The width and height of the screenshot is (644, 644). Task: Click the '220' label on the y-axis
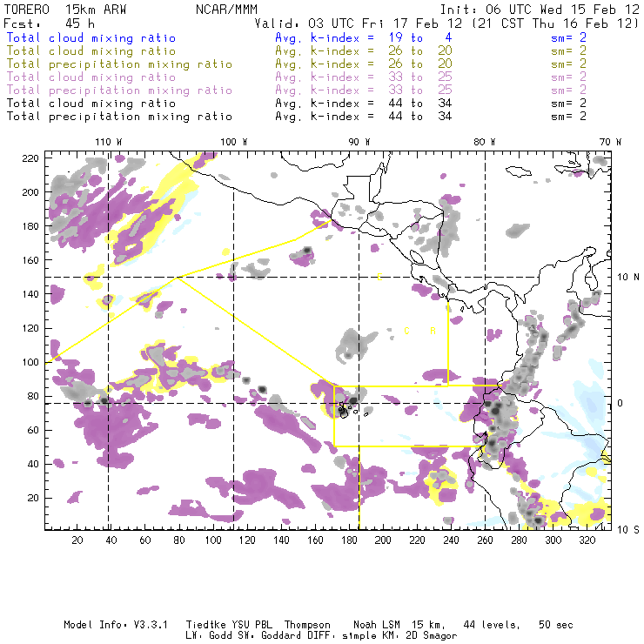(x=30, y=158)
